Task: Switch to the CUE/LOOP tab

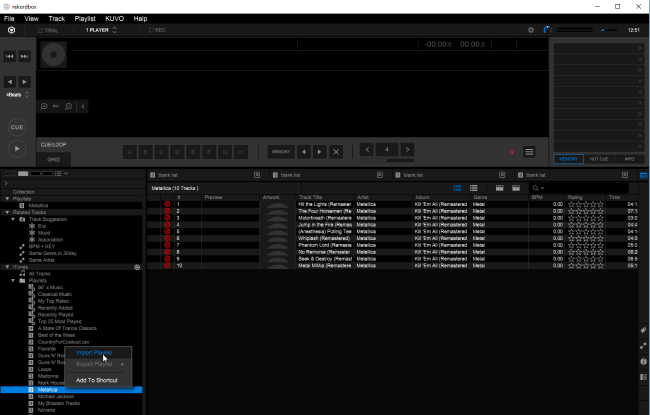Action: [53, 145]
